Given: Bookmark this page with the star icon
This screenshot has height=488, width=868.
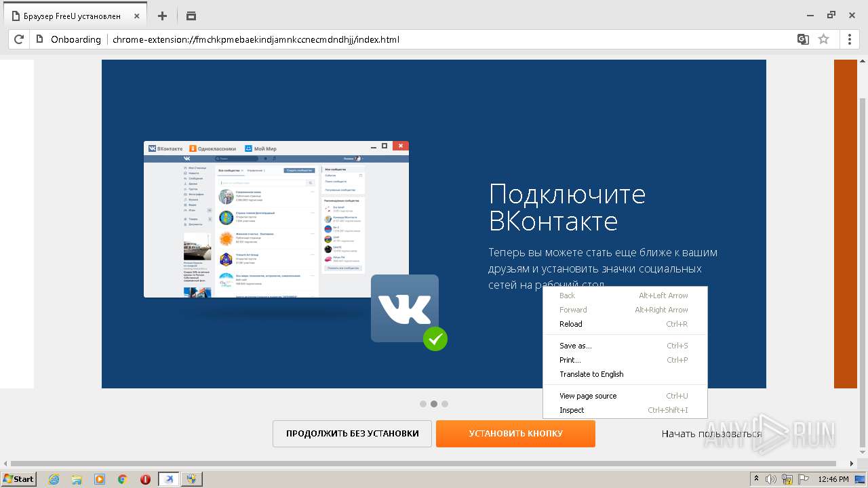Looking at the screenshot, I should click(823, 39).
